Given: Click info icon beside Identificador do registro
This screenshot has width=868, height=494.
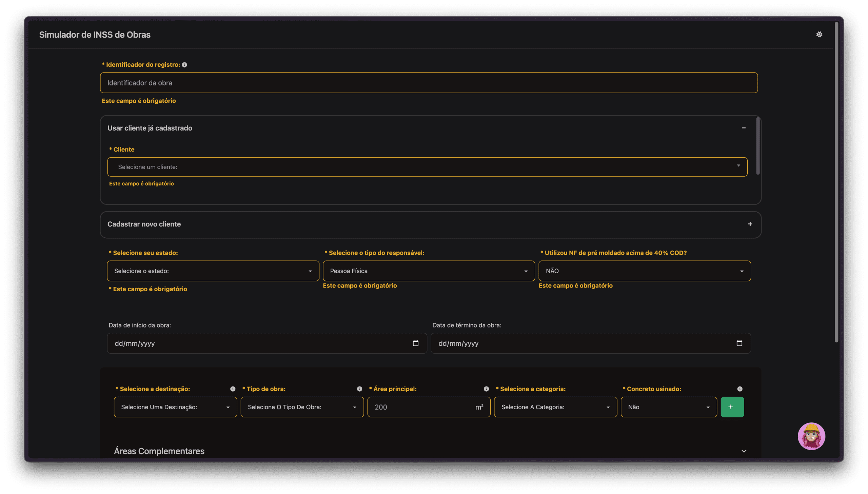Looking at the screenshot, I should pyautogui.click(x=184, y=65).
